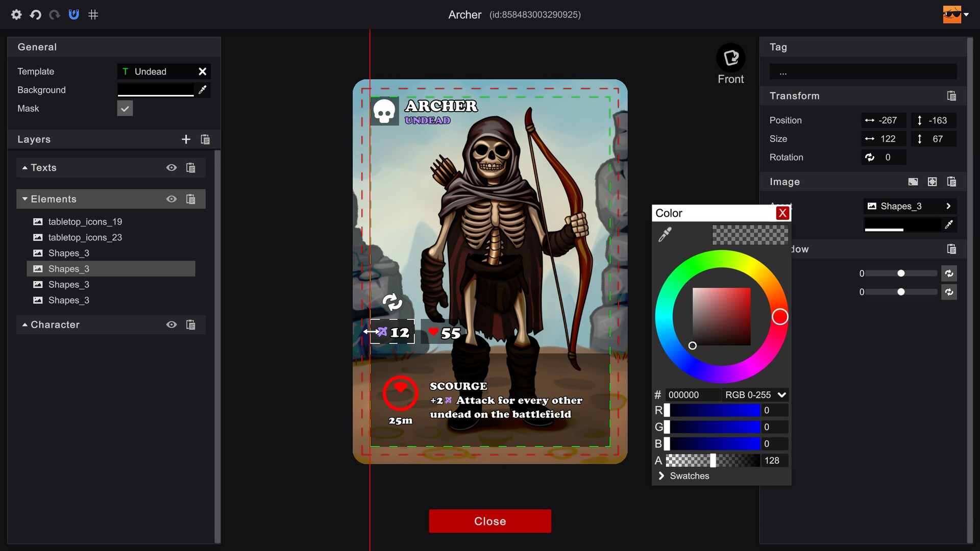Toggle the snapping magnet icon
980x551 pixels.
[73, 14]
